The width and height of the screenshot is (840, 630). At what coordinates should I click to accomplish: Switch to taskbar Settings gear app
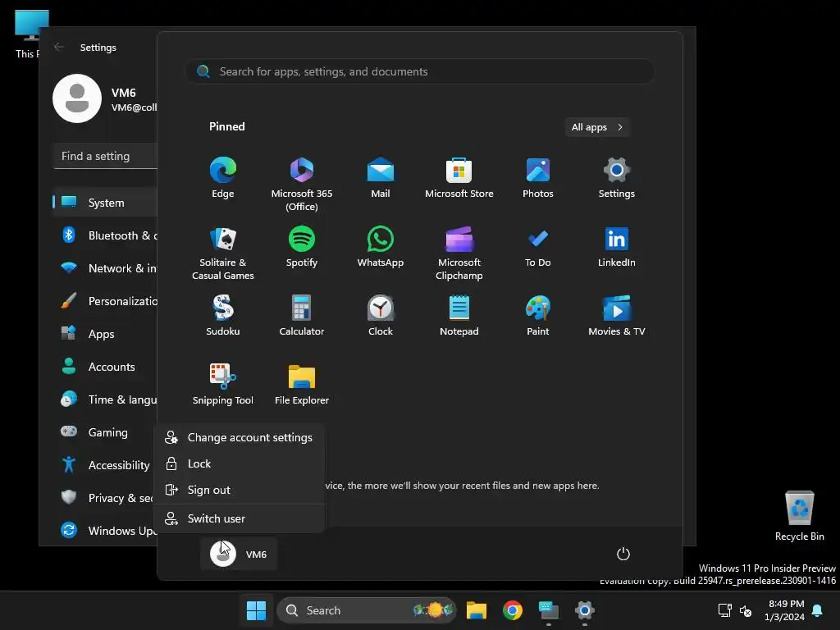(584, 610)
